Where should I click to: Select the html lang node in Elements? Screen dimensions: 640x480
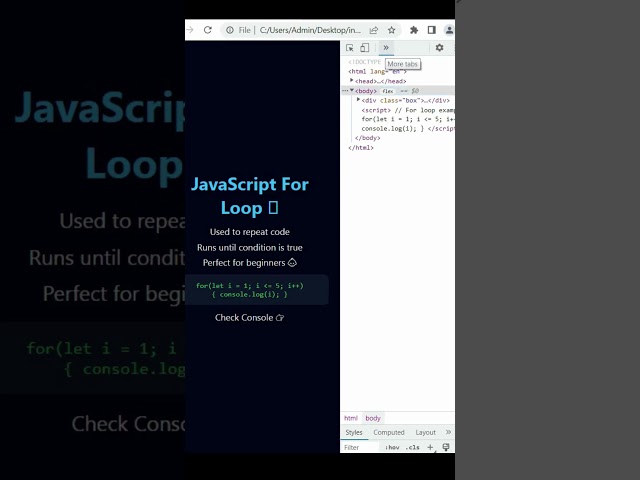[377, 71]
